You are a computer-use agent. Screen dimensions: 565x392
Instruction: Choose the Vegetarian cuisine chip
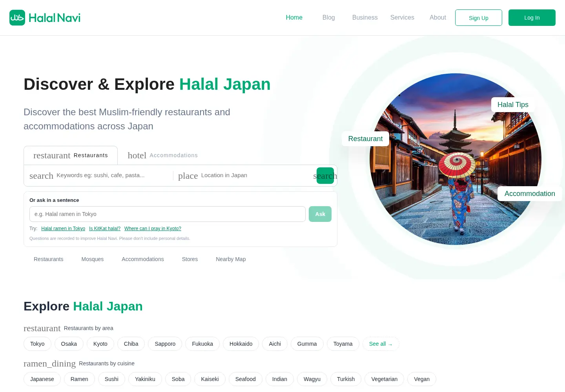[385, 379]
